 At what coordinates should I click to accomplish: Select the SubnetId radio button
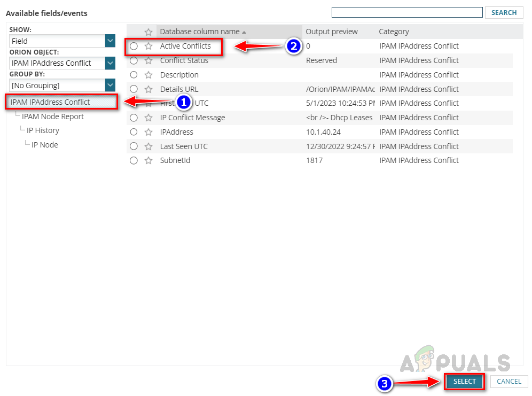pyautogui.click(x=134, y=160)
